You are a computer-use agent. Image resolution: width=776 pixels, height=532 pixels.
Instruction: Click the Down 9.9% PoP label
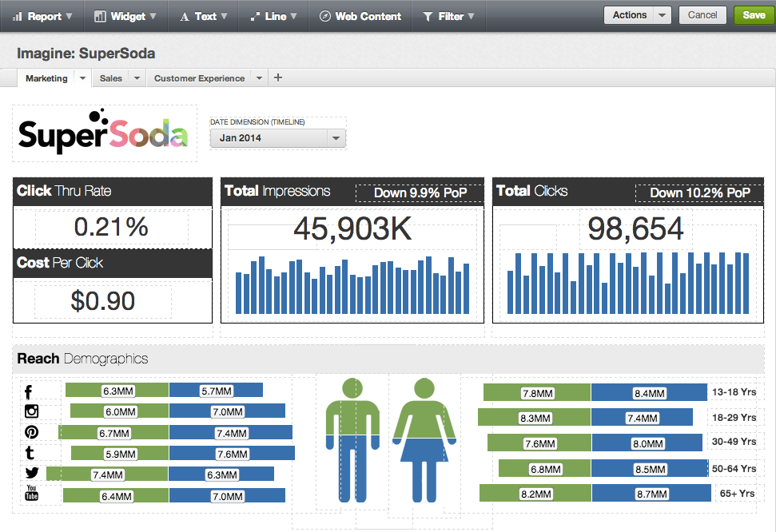click(x=420, y=193)
